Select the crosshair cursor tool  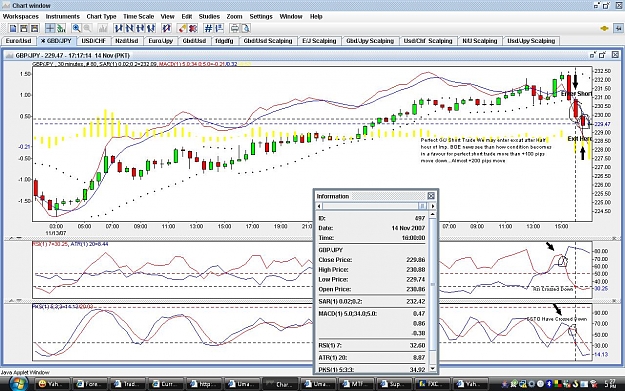click(x=50, y=28)
